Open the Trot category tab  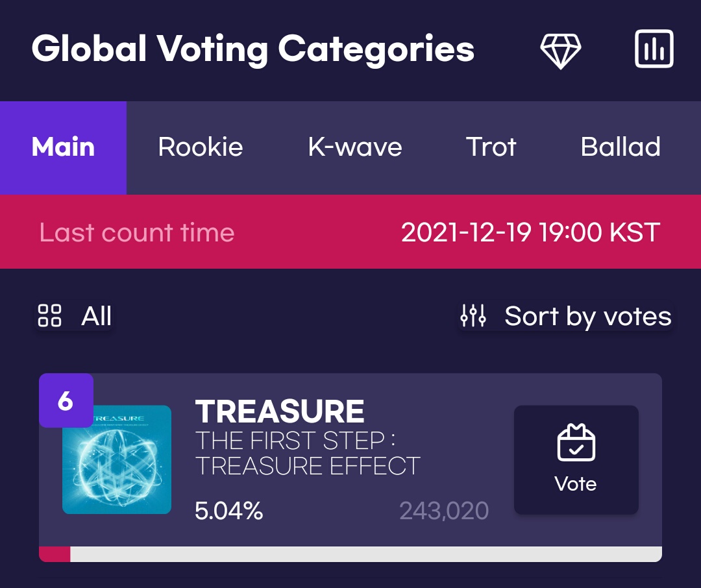(x=491, y=147)
